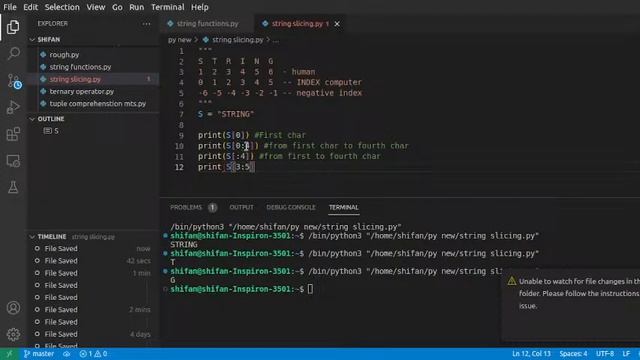Click the #First char comment

click(x=280, y=135)
